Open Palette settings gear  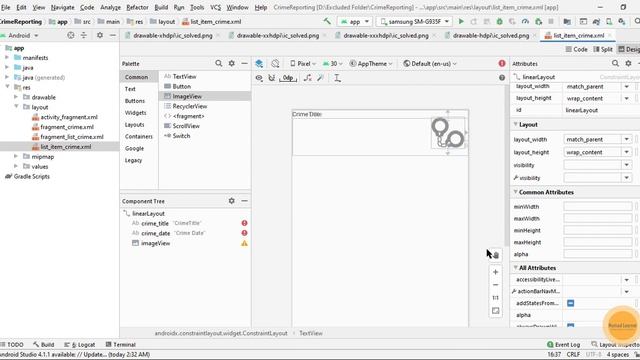coord(231,63)
